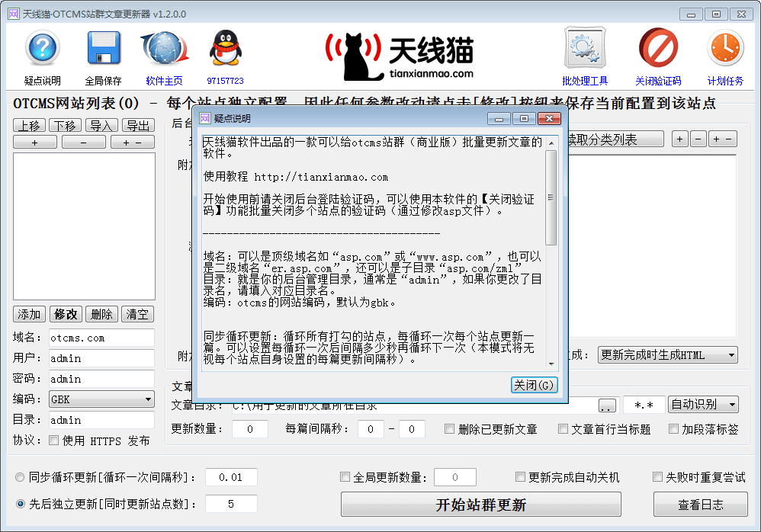761x532 pixels.
Task: Select 同步循环更新 radio button
Action: [20, 477]
